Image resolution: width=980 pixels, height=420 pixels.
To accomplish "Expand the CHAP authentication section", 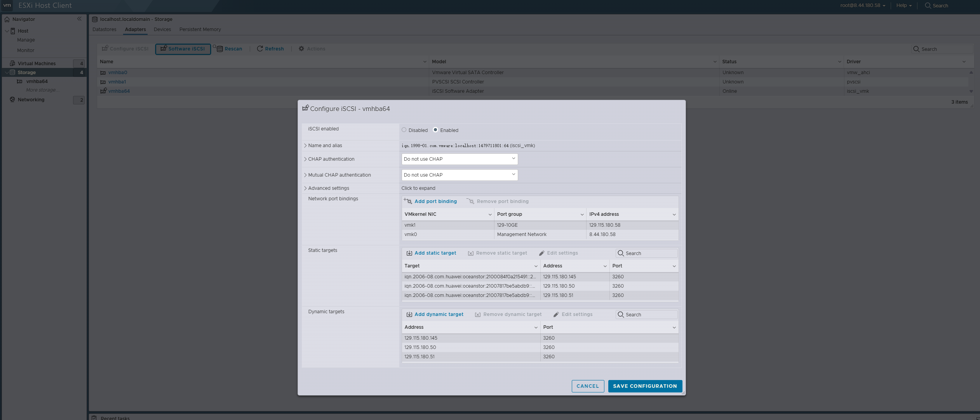I will tap(305, 159).
